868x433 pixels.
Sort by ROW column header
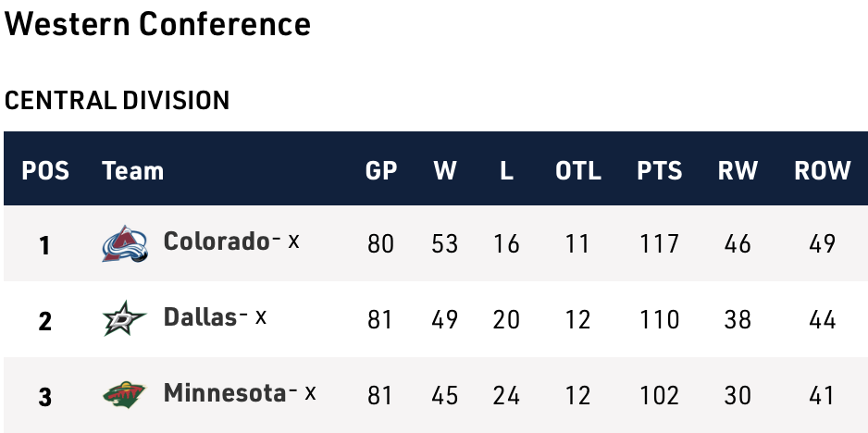coord(822,170)
